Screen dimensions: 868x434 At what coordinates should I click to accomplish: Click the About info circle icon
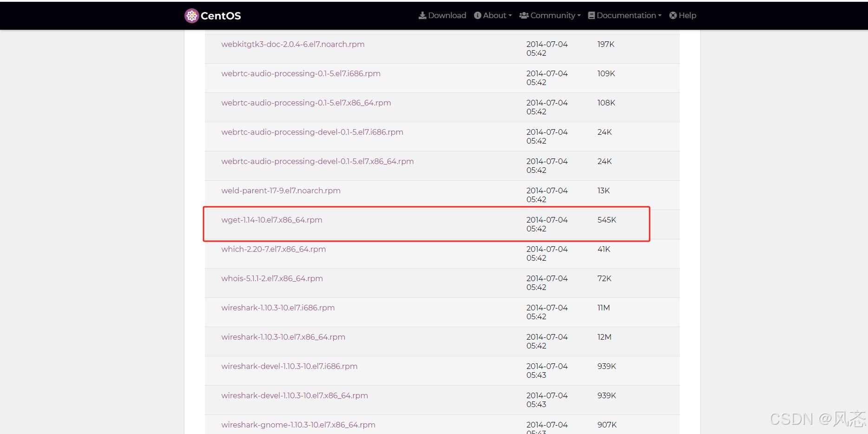pyautogui.click(x=477, y=15)
